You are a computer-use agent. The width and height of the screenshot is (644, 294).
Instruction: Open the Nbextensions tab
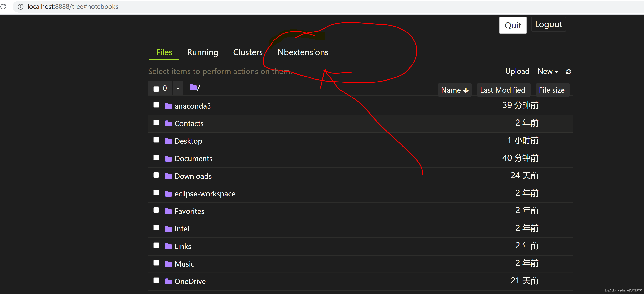(x=303, y=52)
